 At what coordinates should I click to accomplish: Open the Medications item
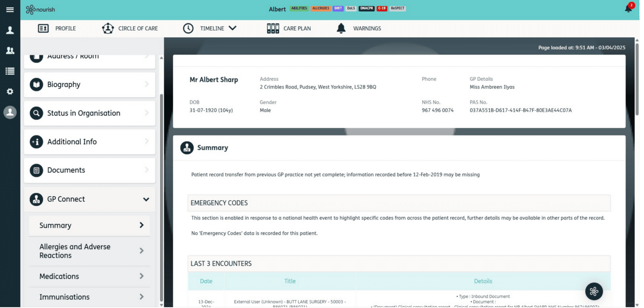[x=90, y=277]
